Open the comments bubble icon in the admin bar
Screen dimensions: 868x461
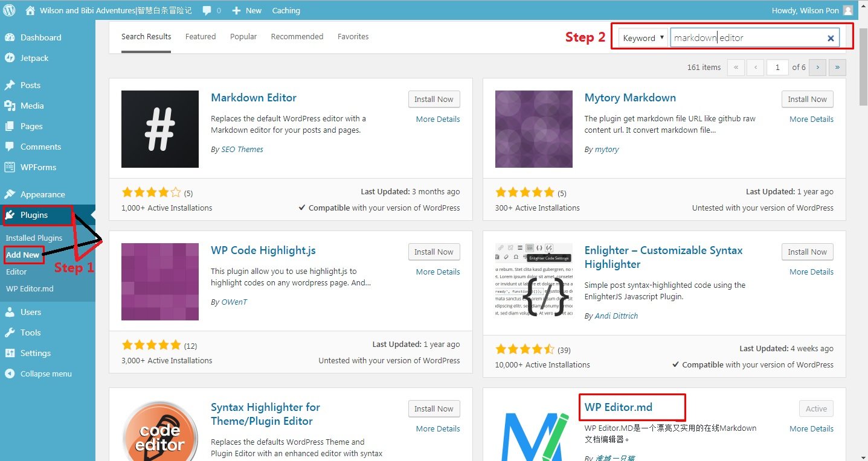click(207, 10)
